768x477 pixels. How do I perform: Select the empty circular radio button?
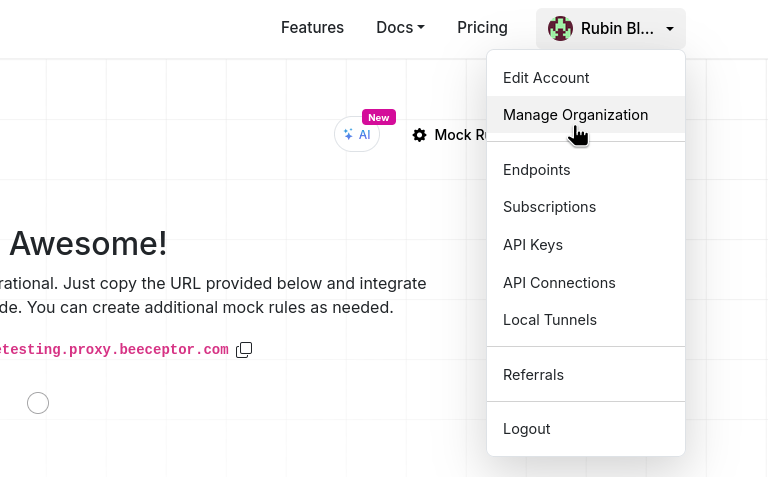(38, 403)
